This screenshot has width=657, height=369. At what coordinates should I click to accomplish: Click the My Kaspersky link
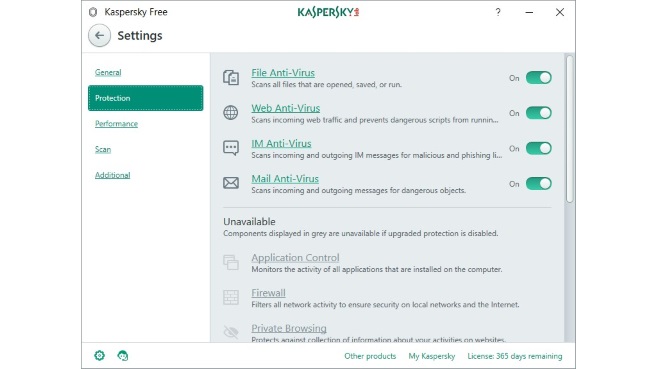coord(432,356)
